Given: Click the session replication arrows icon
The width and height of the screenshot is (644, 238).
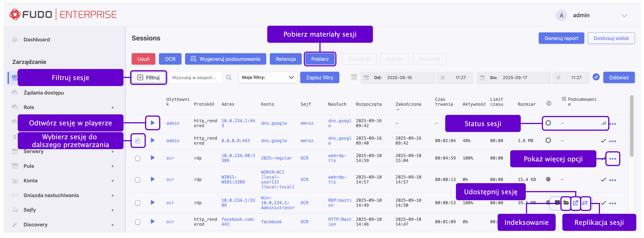Looking at the screenshot, I should (x=585, y=203).
